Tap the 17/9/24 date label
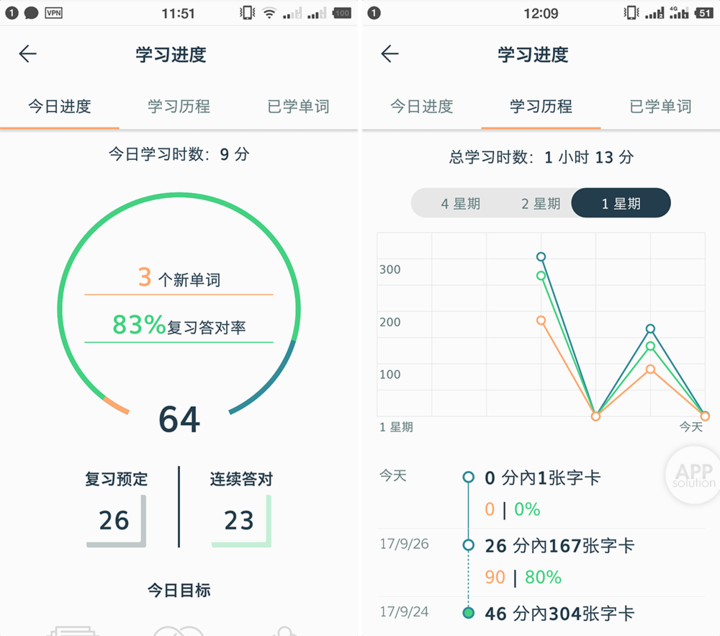 [x=404, y=612]
